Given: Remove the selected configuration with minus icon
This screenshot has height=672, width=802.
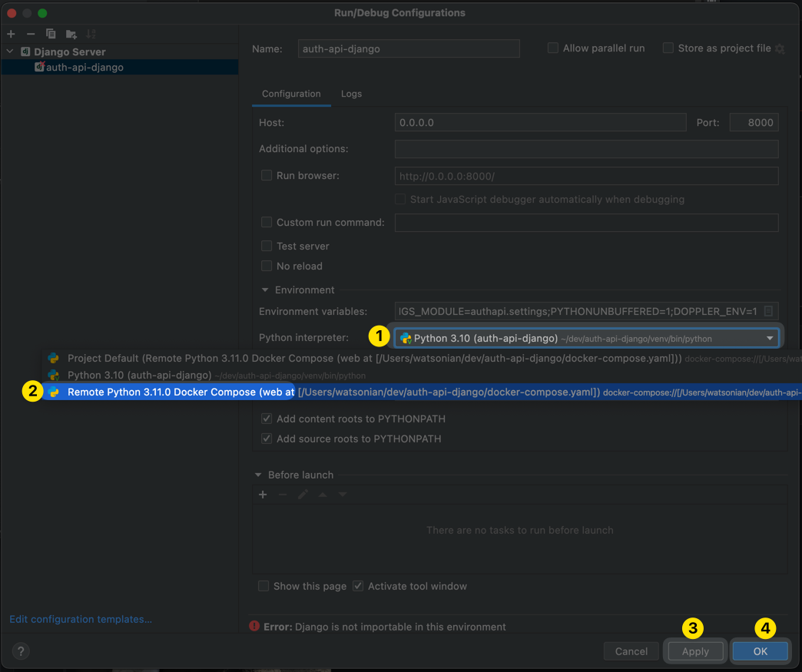Looking at the screenshot, I should click(x=31, y=34).
